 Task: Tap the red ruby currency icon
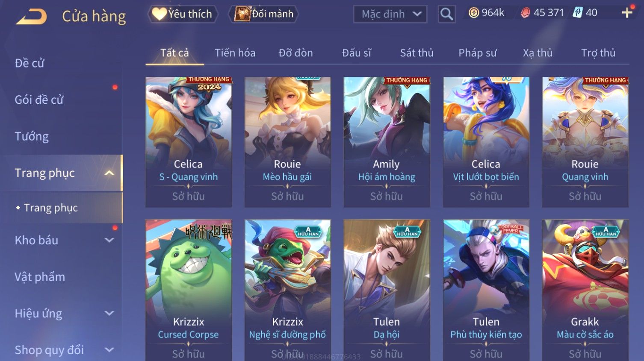[x=525, y=13]
